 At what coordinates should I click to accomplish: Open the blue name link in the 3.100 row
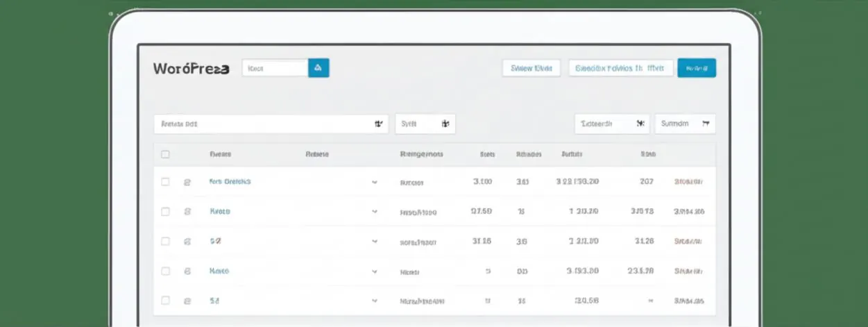[230, 181]
